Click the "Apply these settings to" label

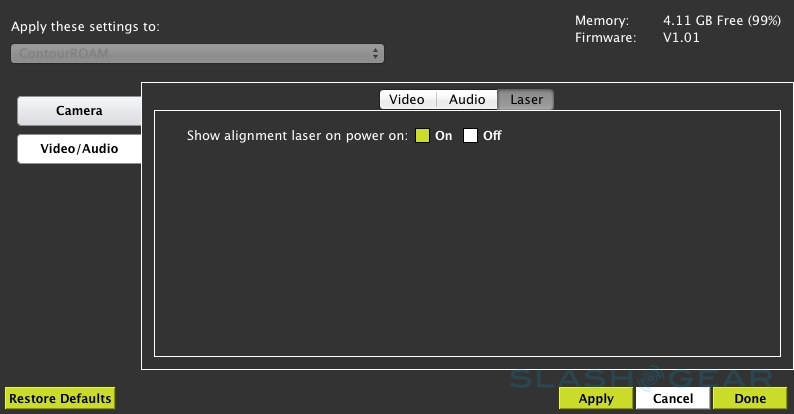(x=85, y=26)
